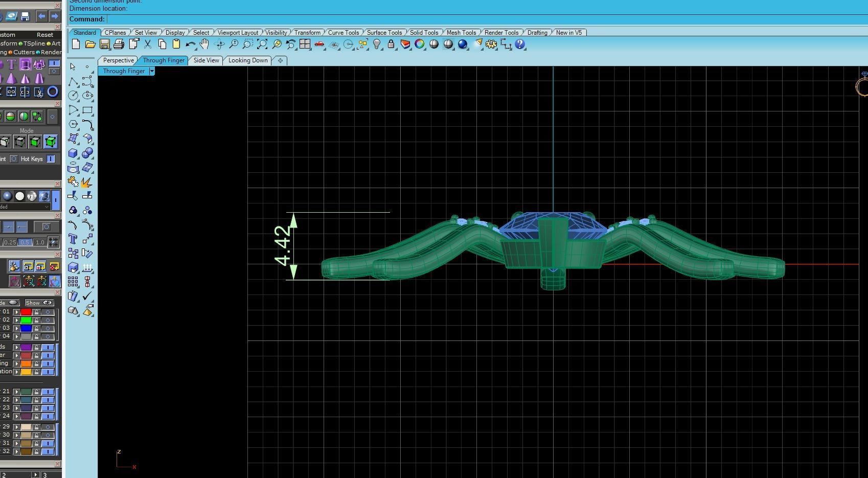Click the purple cylinder Matrix tool icon

25,64
